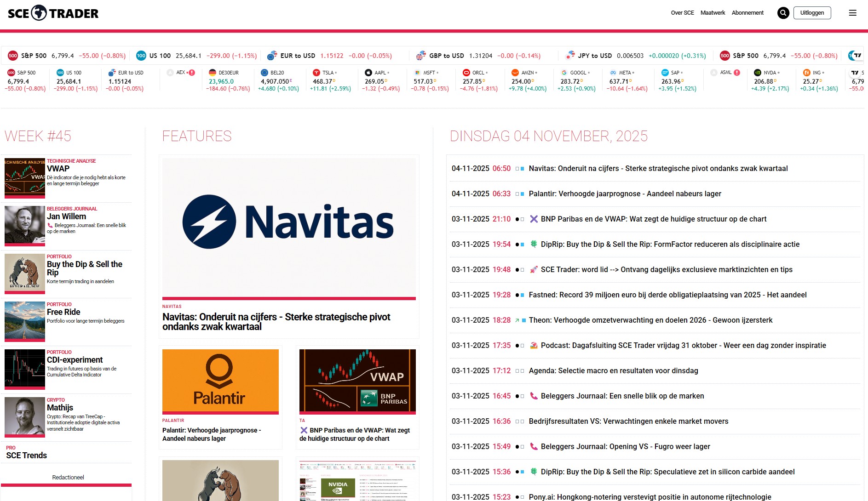Click the META logo icon
This screenshot has width=868, height=501.
click(613, 73)
